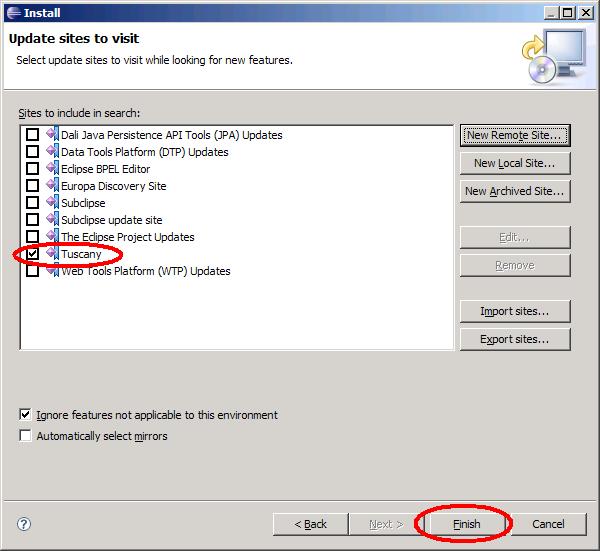Click the disabled Next button

tap(386, 524)
